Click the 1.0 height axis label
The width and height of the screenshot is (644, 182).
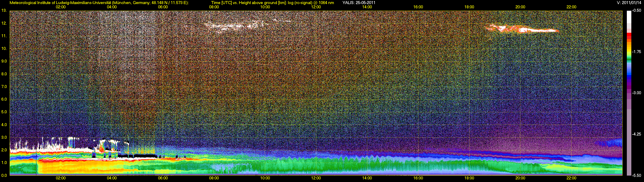(4, 163)
